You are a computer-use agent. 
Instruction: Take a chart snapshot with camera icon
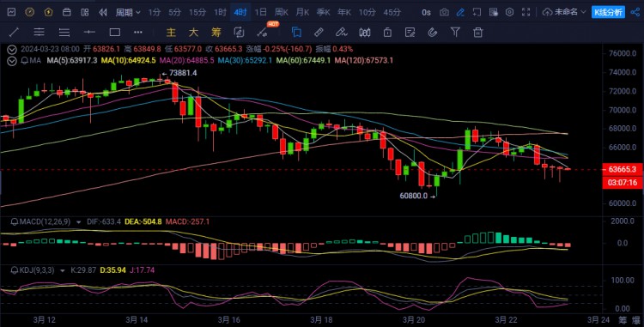444,12
